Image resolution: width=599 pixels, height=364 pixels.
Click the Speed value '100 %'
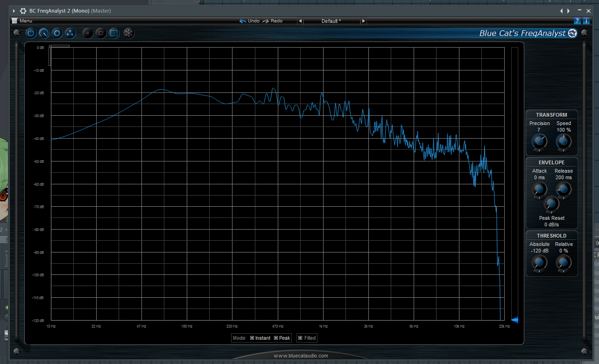point(564,130)
